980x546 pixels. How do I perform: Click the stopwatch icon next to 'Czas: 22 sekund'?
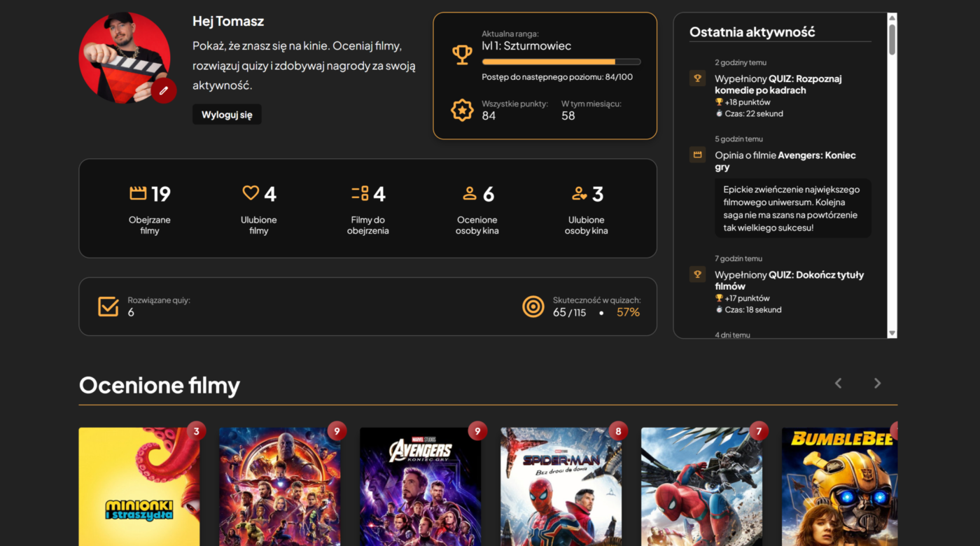719,113
